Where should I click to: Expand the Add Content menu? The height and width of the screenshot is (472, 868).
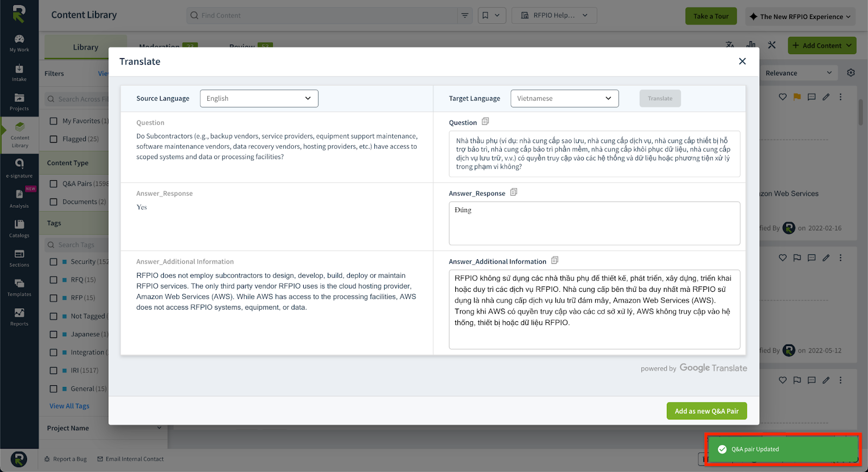[822, 46]
